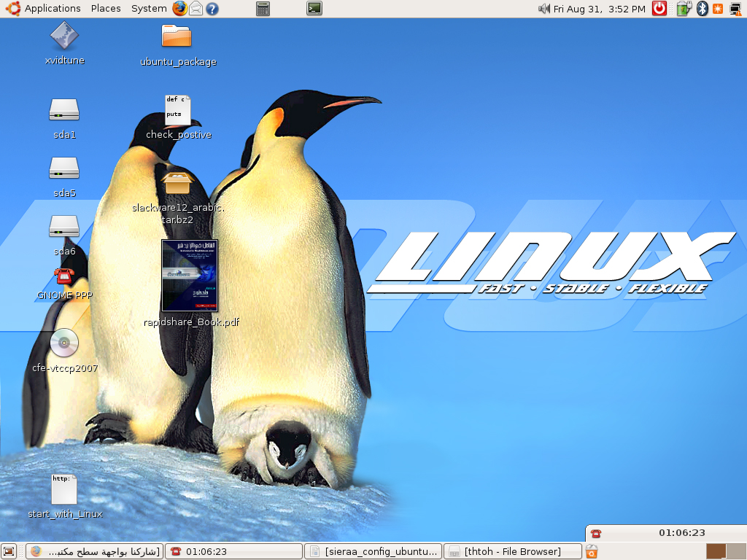Select the sda1 drive icon

coord(64,119)
